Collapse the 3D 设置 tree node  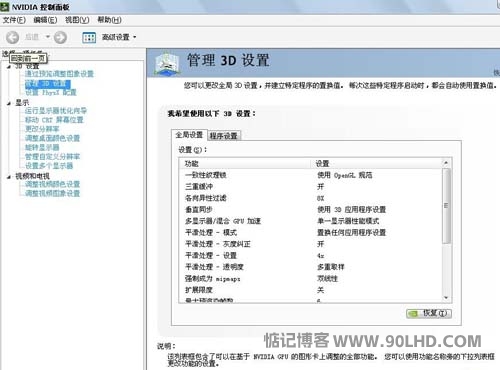point(9,67)
